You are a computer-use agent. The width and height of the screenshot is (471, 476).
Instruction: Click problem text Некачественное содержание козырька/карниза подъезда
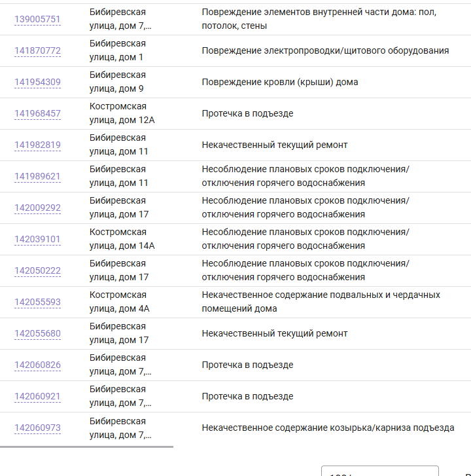pos(328,428)
